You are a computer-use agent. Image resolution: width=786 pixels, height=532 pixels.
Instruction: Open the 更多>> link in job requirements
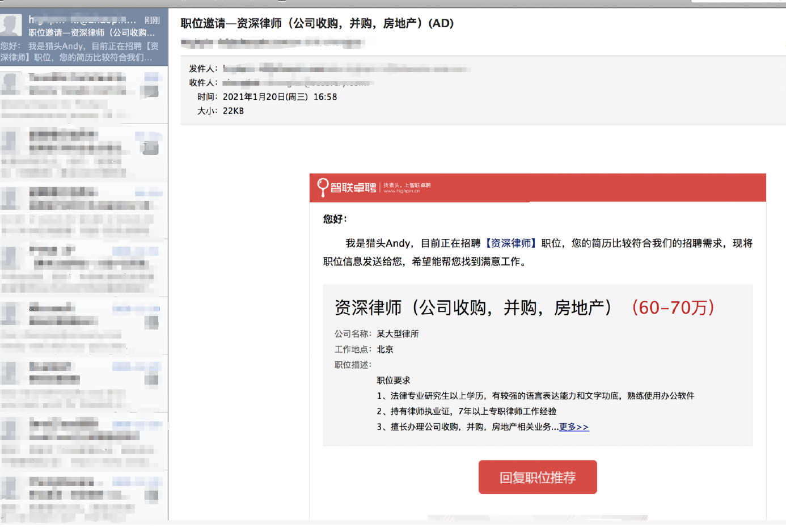[574, 427]
